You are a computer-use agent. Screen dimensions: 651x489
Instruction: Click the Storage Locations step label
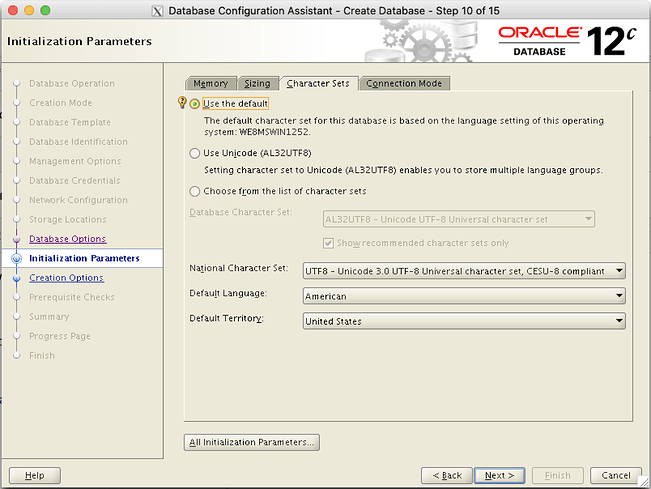[68, 220]
